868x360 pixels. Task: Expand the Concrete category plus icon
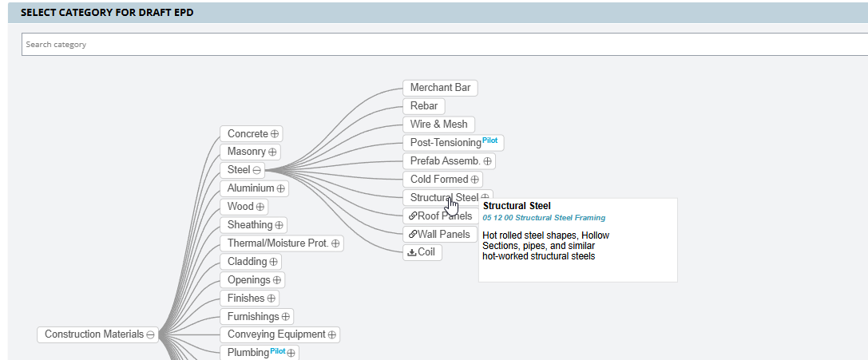275,134
